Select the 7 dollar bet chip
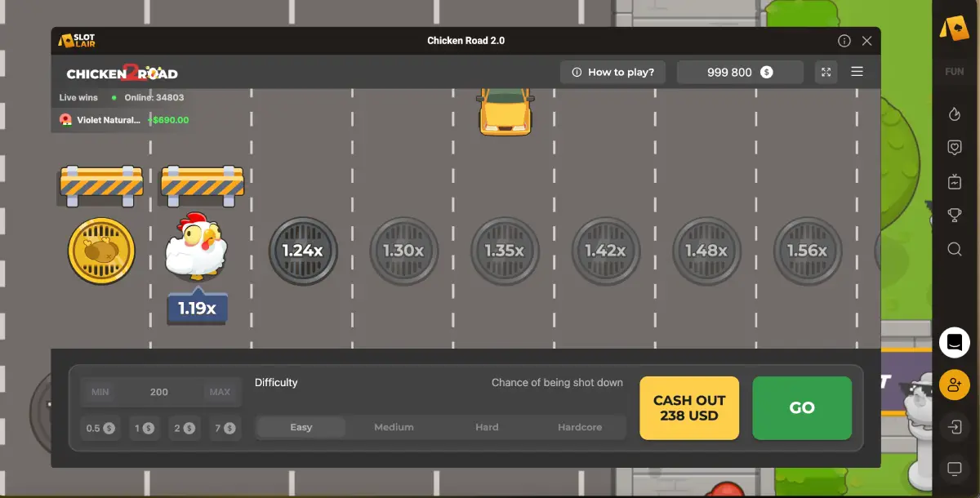This screenshot has height=498, width=980. pyautogui.click(x=225, y=427)
